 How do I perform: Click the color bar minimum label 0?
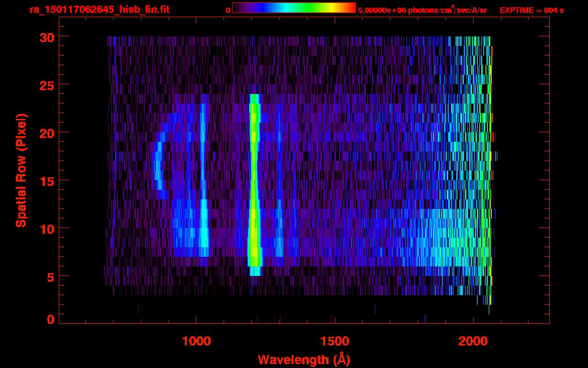[x=228, y=10]
